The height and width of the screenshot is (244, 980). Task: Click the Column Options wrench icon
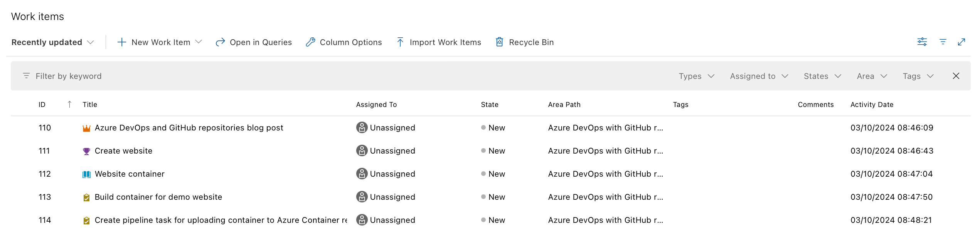coord(310,42)
